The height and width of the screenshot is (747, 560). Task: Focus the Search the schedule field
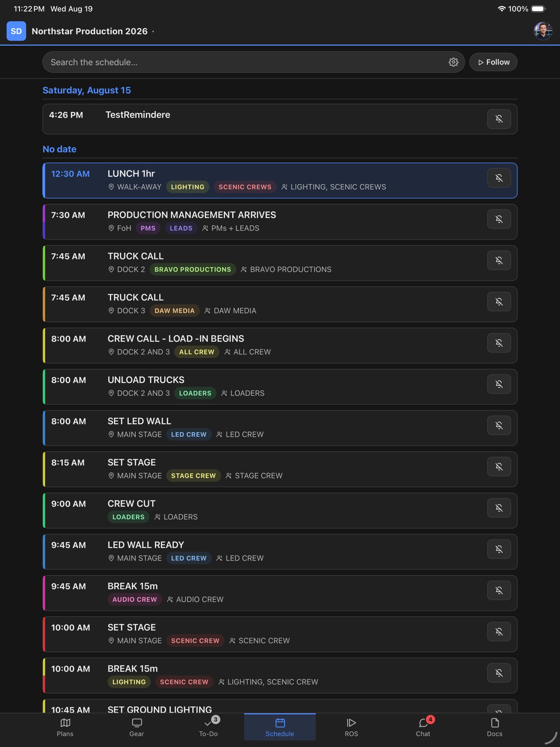pos(254,62)
